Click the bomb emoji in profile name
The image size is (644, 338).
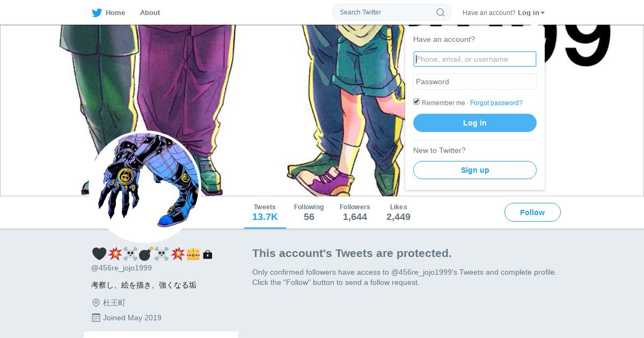click(146, 254)
